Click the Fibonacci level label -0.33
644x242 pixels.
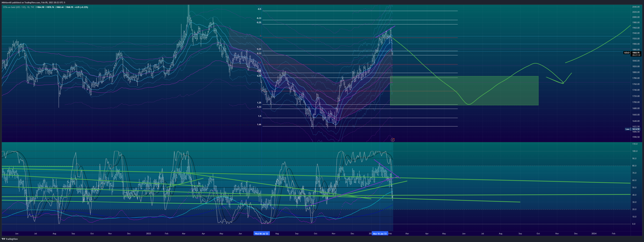coord(259,18)
